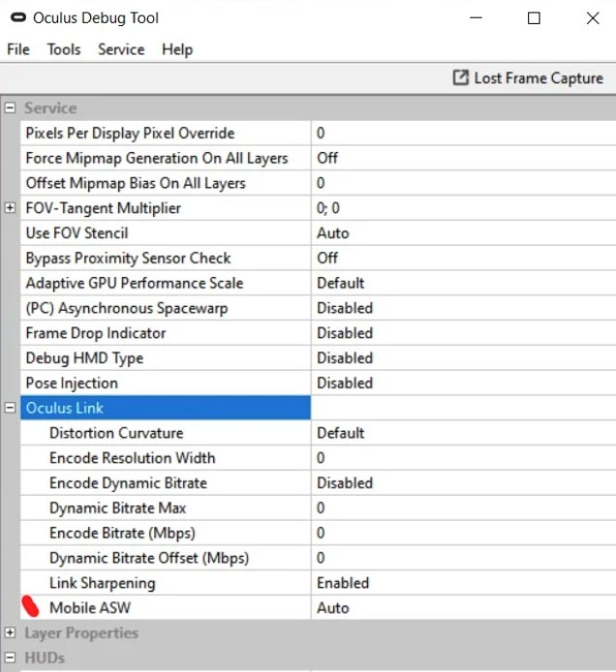The height and width of the screenshot is (672, 616).
Task: Click the Lost Frame Capture icon
Action: (461, 78)
